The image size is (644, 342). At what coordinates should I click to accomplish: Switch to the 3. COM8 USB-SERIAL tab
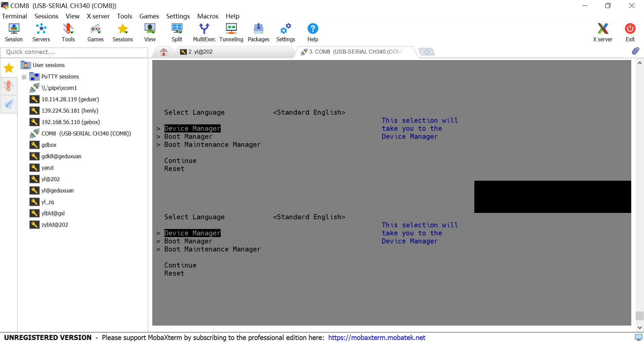356,52
